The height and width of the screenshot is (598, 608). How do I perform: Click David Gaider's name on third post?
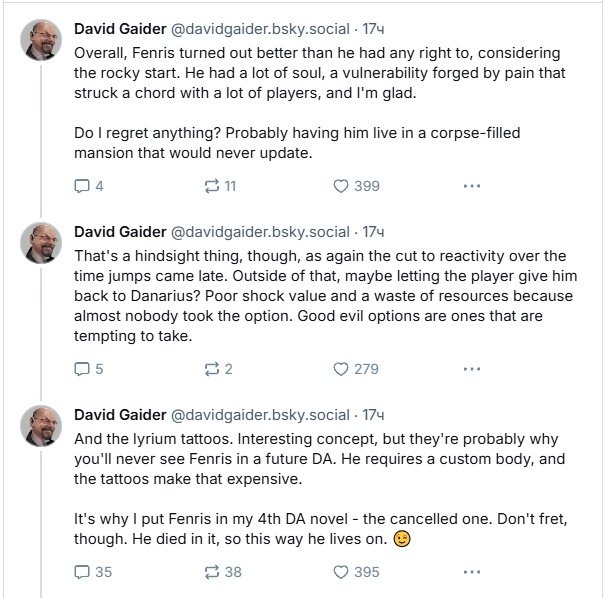click(x=122, y=414)
